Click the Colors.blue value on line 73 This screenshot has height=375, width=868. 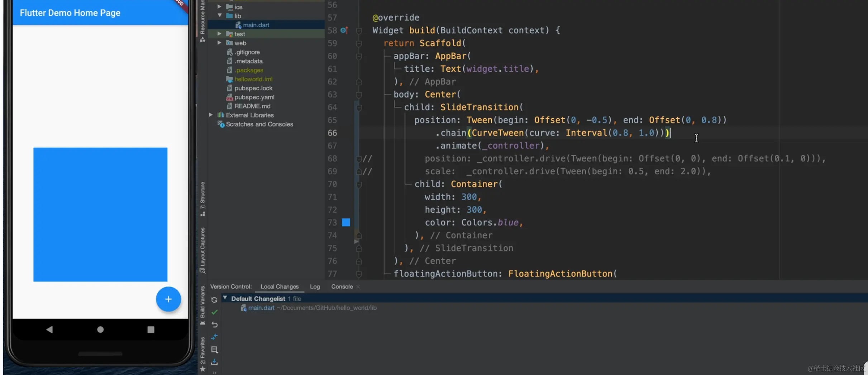coord(490,223)
